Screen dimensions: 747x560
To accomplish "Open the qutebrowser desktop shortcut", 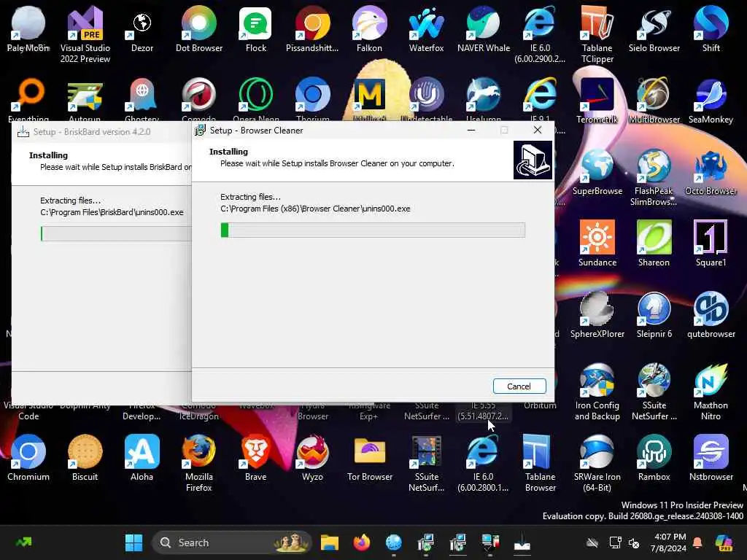I will click(711, 315).
